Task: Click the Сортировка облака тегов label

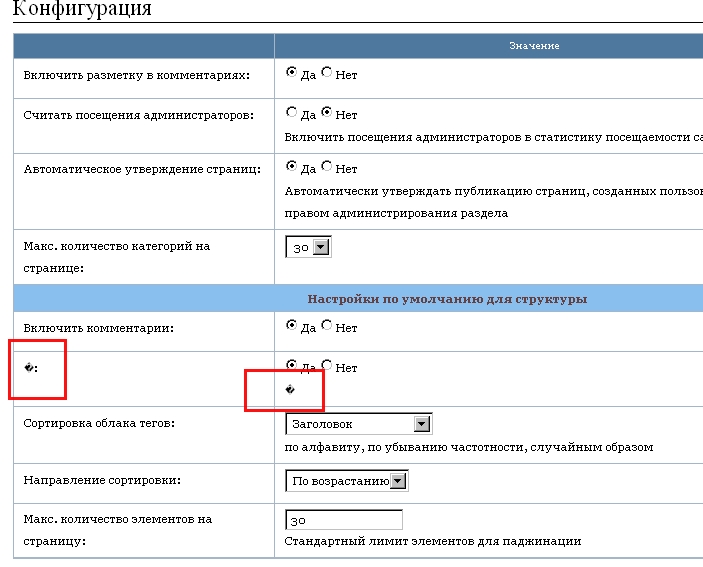Action: (x=99, y=423)
